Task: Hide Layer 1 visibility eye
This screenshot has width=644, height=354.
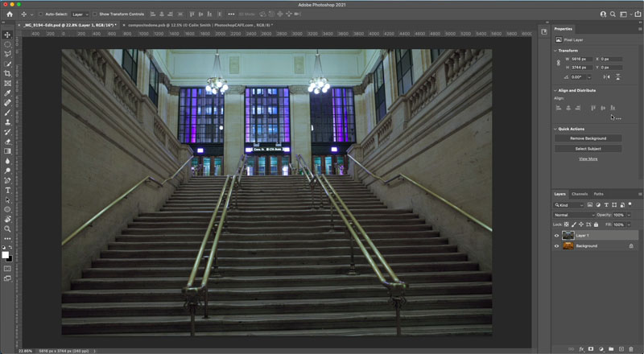Action: point(557,236)
